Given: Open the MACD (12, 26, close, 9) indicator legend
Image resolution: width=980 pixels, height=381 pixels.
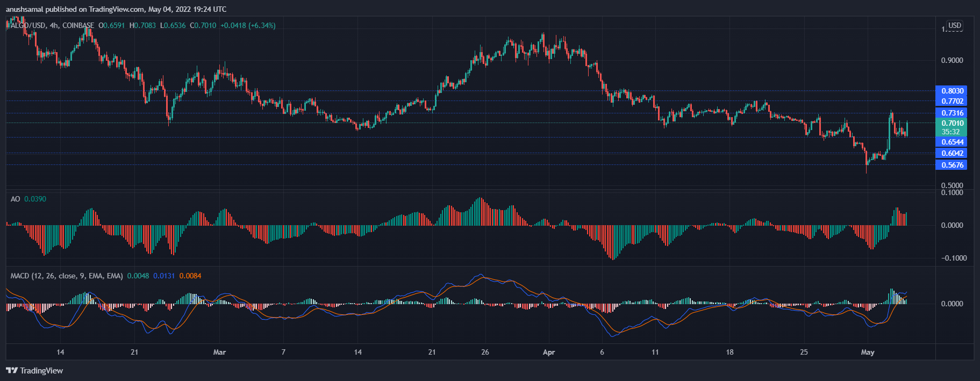Looking at the screenshot, I should click(x=67, y=276).
